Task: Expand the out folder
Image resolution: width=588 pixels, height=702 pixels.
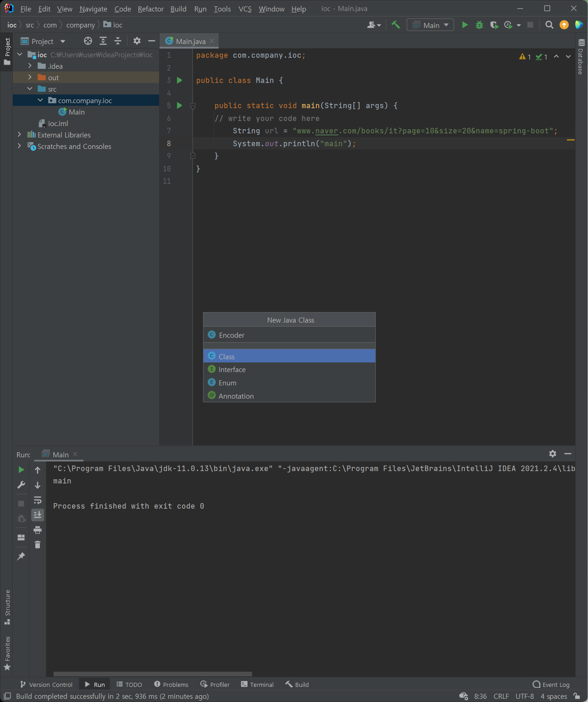Action: [30, 77]
